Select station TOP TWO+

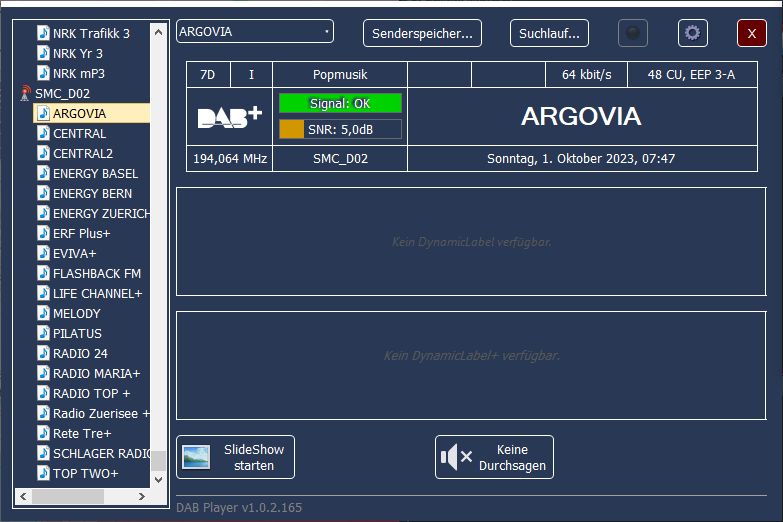tap(85, 473)
